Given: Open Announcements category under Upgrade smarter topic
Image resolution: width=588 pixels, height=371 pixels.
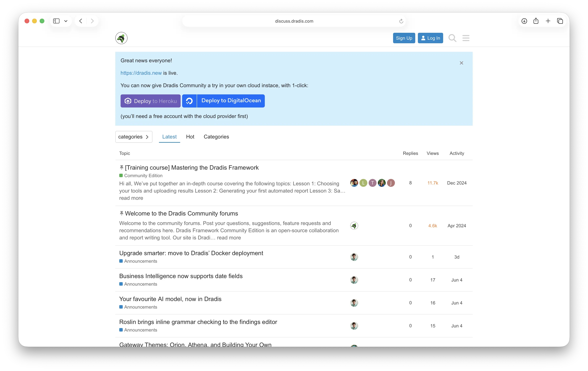Looking at the screenshot, I should [138, 261].
